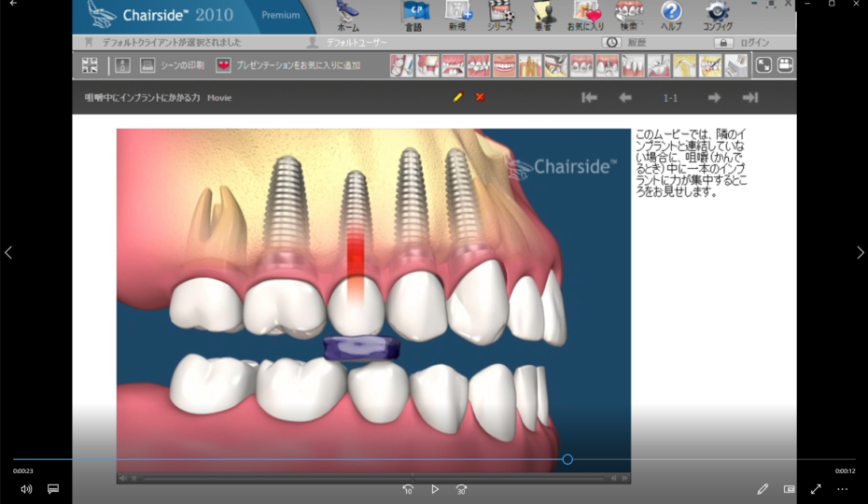Click the New (新規) tooth icon

tap(458, 16)
